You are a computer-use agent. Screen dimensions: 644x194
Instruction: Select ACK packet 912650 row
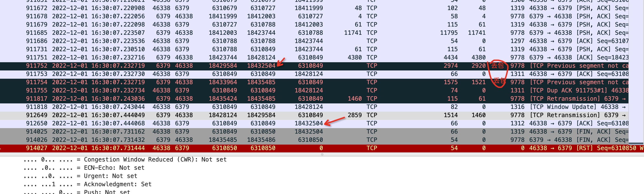tap(314, 123)
